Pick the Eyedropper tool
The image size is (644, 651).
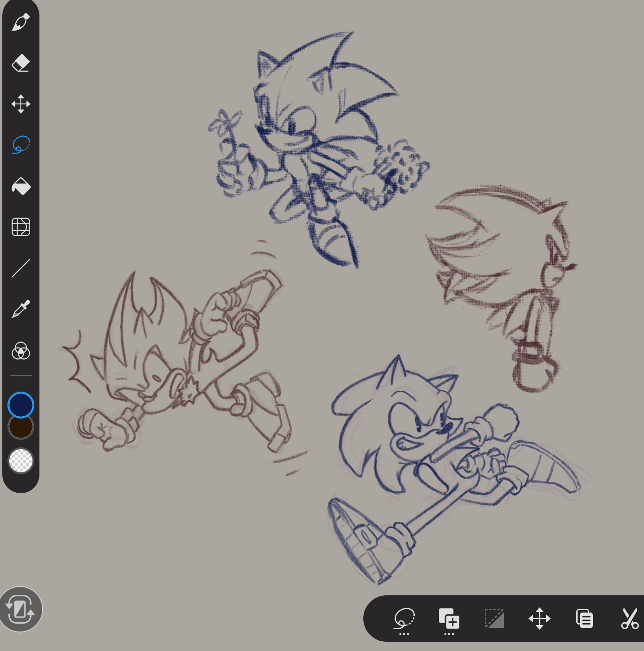click(21, 309)
